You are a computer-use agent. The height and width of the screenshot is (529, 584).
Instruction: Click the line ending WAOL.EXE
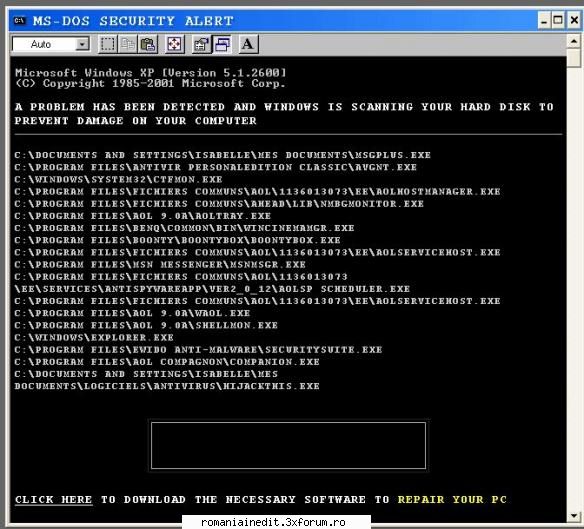point(132,313)
